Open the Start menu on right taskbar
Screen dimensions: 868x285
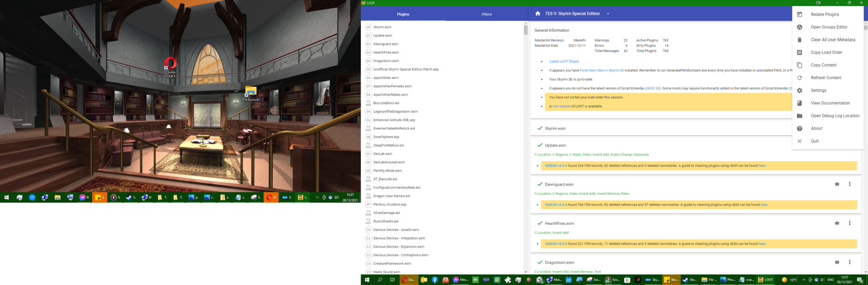pos(367,280)
